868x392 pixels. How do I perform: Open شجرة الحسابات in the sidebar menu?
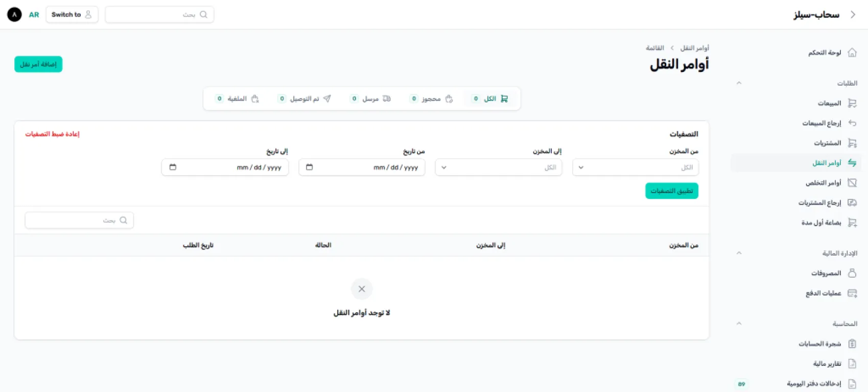(x=820, y=344)
